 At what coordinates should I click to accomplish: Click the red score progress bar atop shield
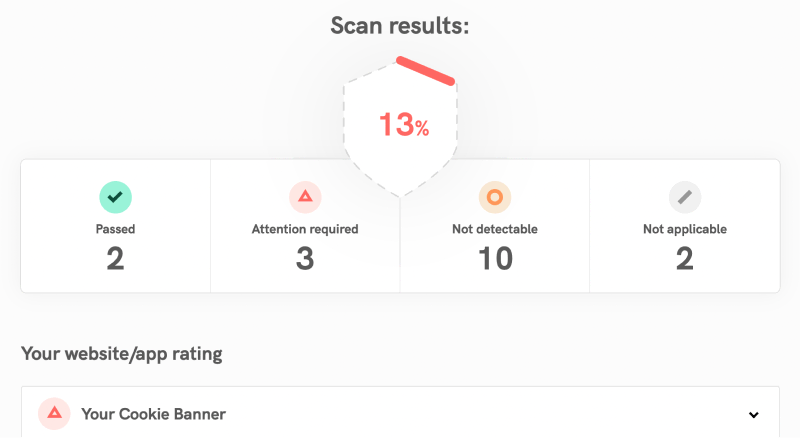click(x=426, y=70)
